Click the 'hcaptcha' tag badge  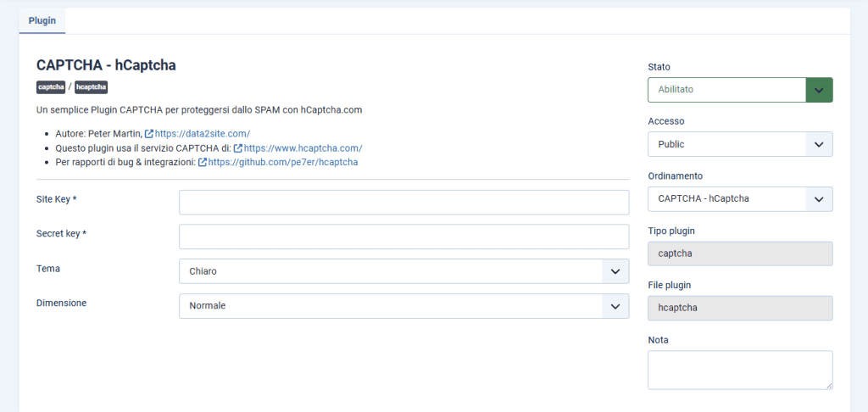click(x=91, y=86)
